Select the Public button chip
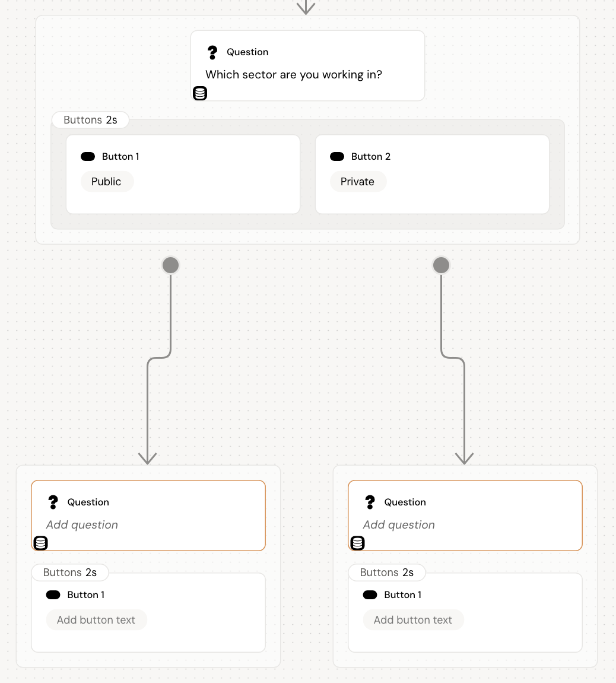Viewport: 616px width, 683px height. tap(107, 182)
